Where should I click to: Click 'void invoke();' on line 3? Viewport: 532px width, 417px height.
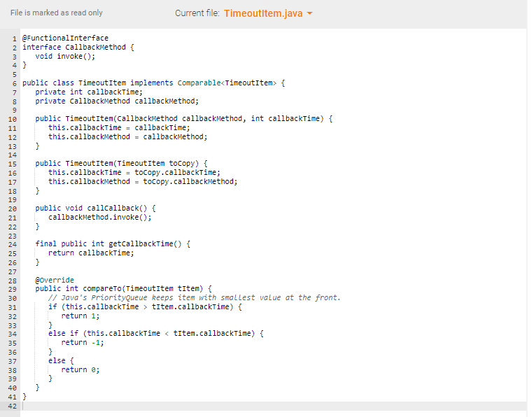point(65,56)
